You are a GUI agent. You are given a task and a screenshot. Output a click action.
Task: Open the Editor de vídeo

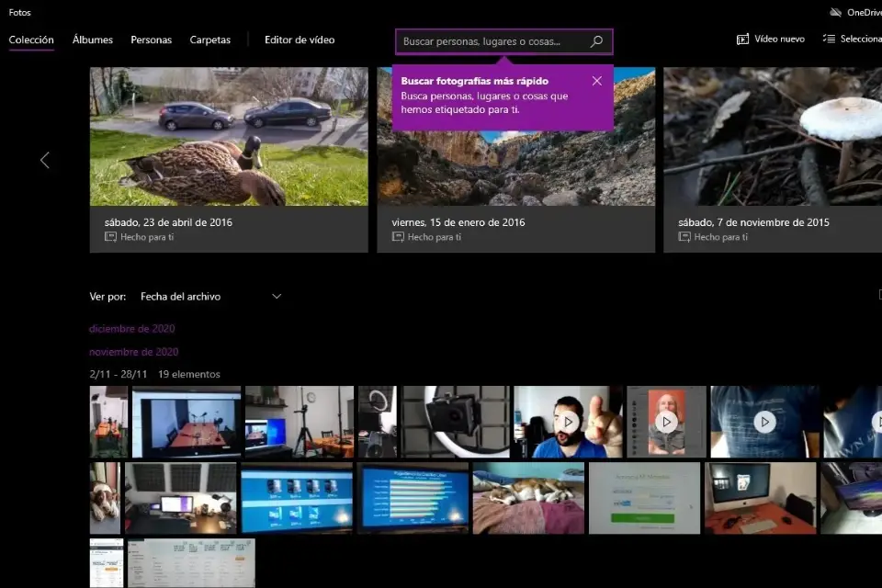tap(300, 40)
